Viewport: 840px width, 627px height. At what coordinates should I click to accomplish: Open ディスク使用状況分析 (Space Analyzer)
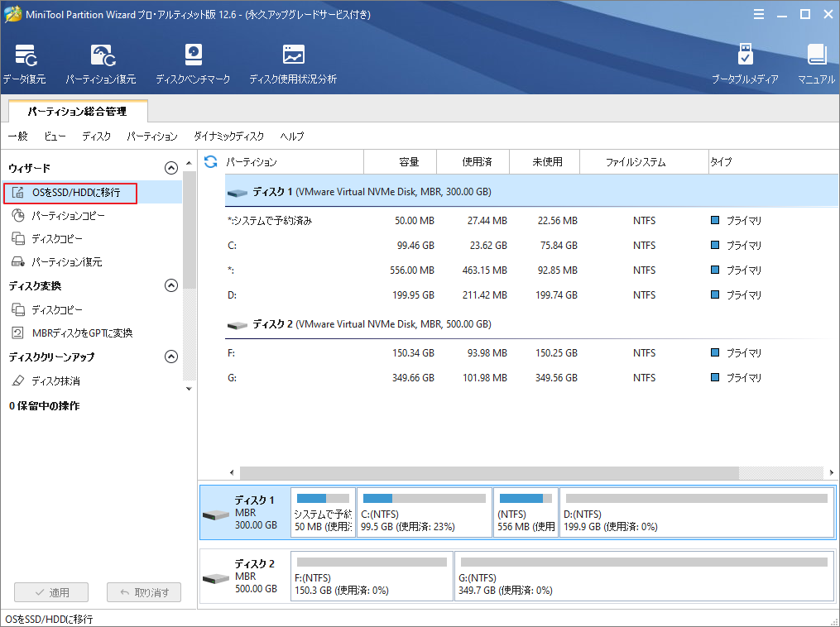pyautogui.click(x=293, y=63)
